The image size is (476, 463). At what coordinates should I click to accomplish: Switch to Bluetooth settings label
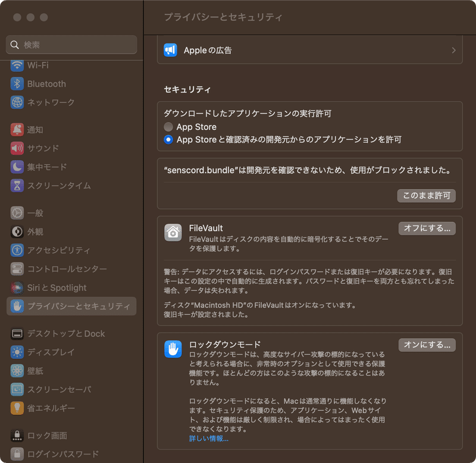click(46, 84)
